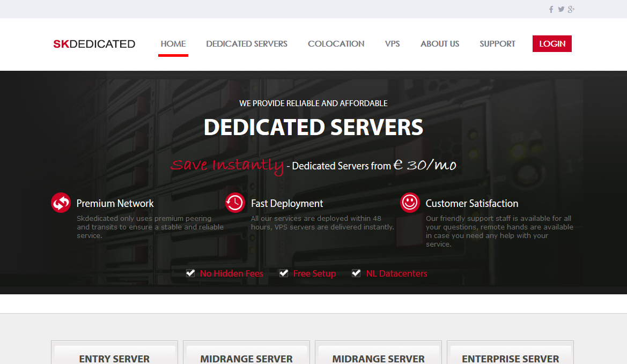
Task: Click the Fast Deployment clock icon
Action: [235, 203]
